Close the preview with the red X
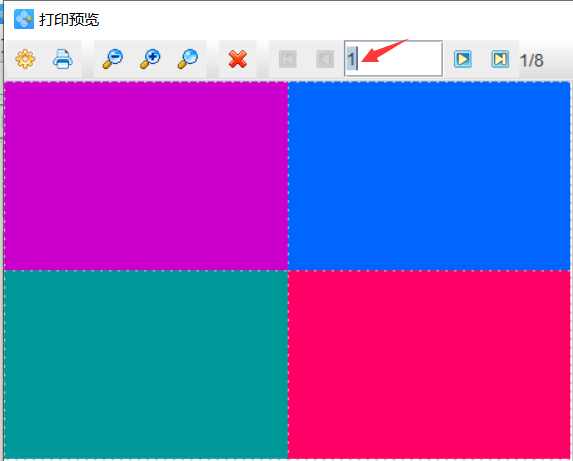This screenshot has width=573, height=461. (238, 59)
